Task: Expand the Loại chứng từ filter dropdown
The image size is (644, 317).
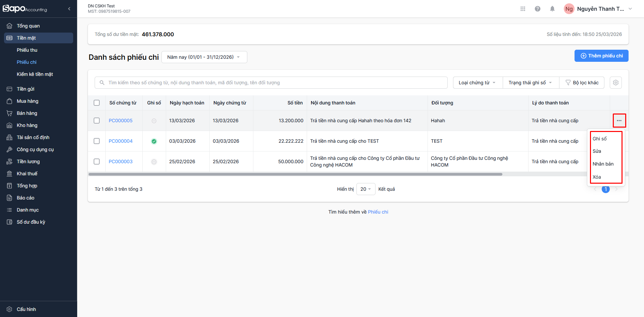Action: point(477,83)
